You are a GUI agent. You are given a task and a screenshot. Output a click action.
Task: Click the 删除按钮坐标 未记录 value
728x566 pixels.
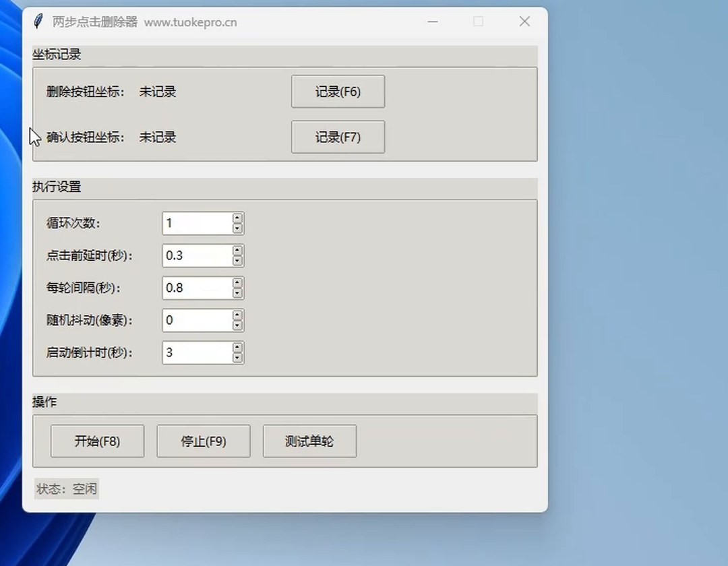point(158,92)
